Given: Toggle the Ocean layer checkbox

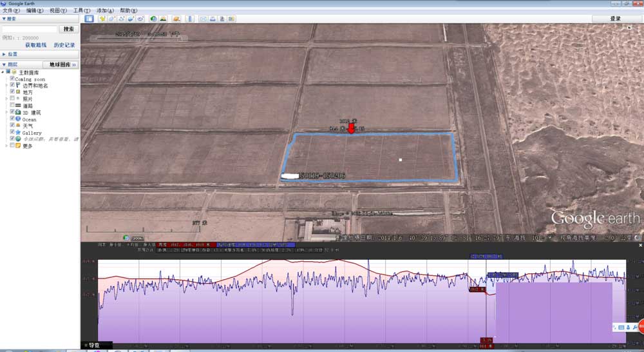Looking at the screenshot, I should (x=12, y=119).
